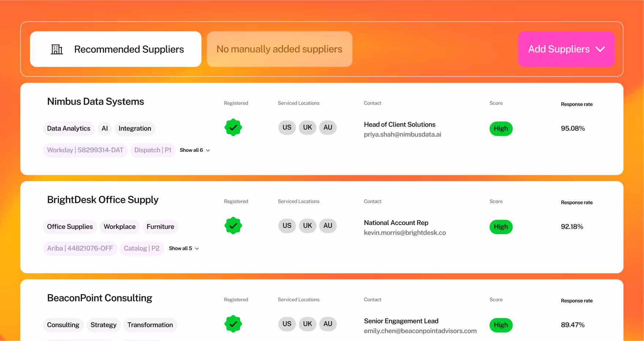Viewport: 644px width, 341px height.
Task: Select the Strategy tag
Action: 104,325
